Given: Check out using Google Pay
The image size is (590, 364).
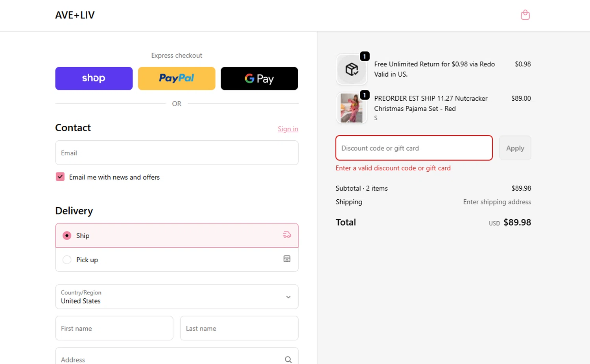Looking at the screenshot, I should 259,78.
